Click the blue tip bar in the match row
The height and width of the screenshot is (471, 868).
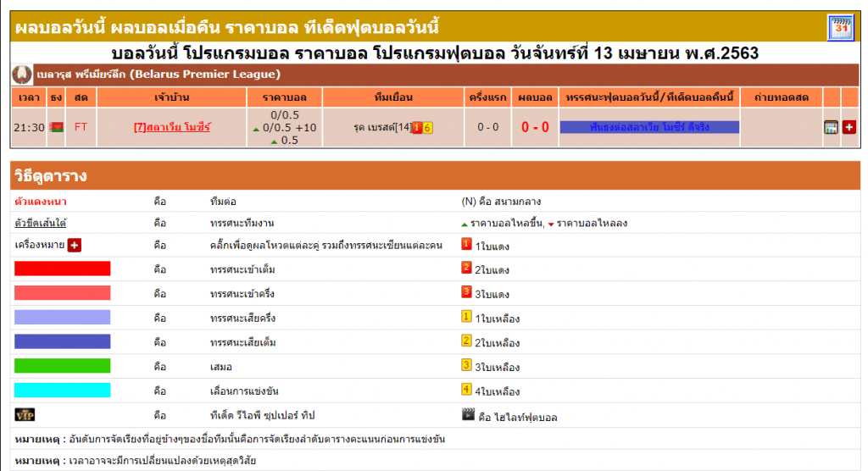pyautogui.click(x=649, y=127)
